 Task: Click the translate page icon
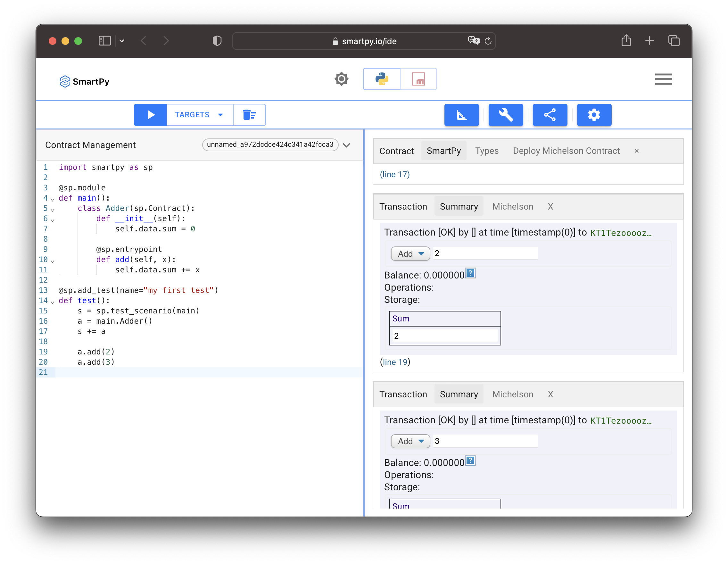(473, 41)
